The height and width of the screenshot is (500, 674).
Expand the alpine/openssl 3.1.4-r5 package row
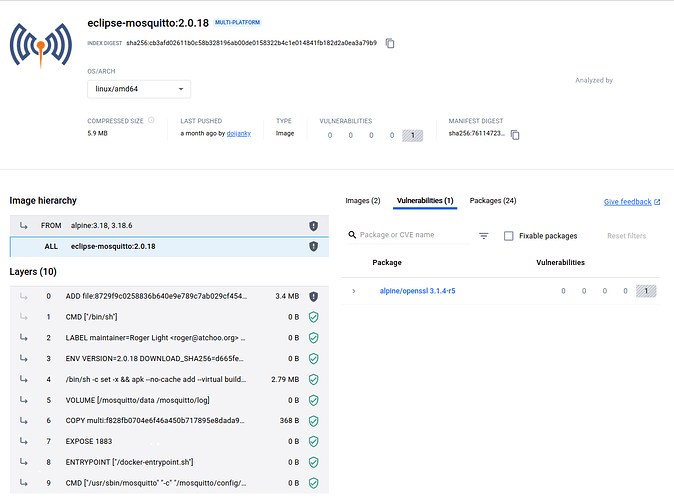coord(353,291)
